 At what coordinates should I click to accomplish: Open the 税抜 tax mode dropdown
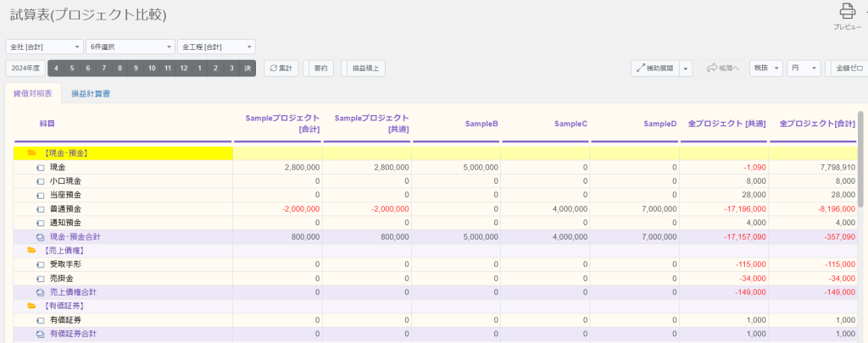click(x=766, y=68)
